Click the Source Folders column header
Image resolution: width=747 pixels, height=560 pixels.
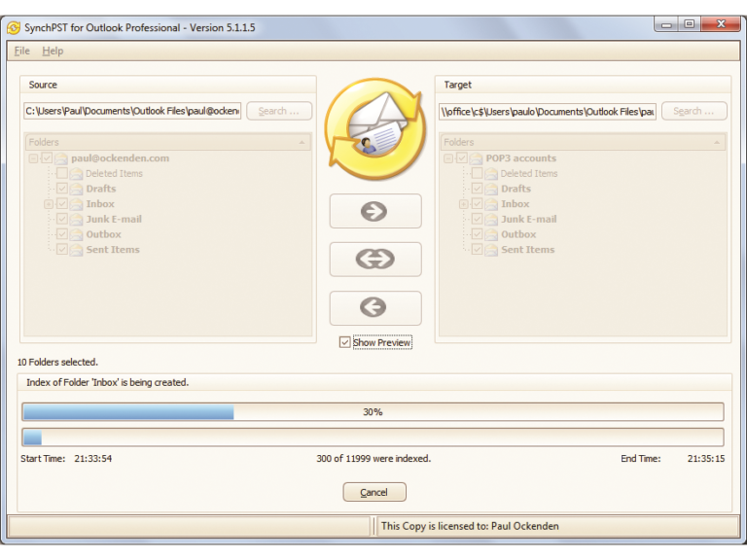tap(167, 142)
